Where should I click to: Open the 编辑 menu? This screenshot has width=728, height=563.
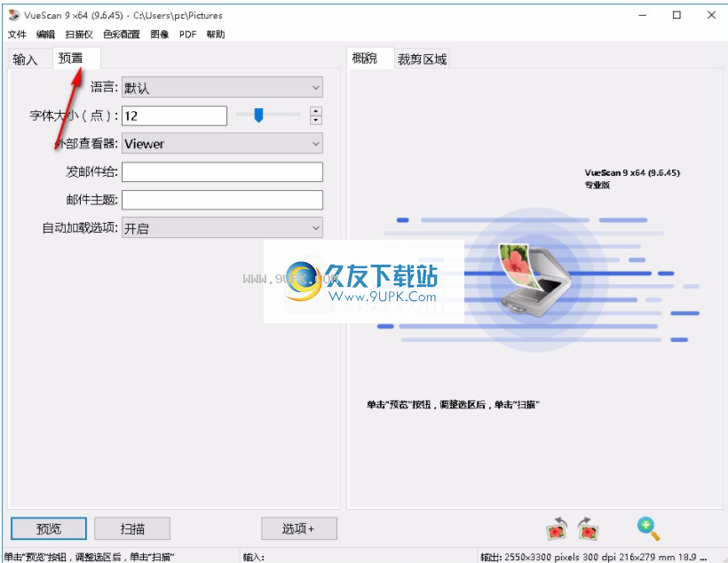tap(45, 35)
